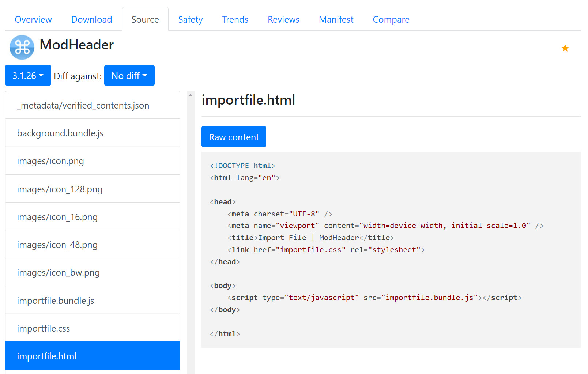Click the closing </body> tag line
The image size is (588, 374).
click(225, 310)
